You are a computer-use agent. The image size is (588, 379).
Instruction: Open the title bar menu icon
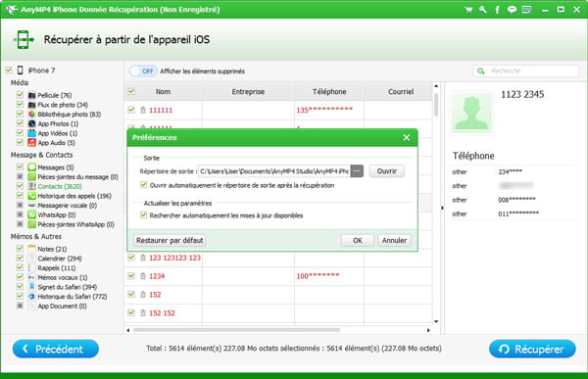526,10
